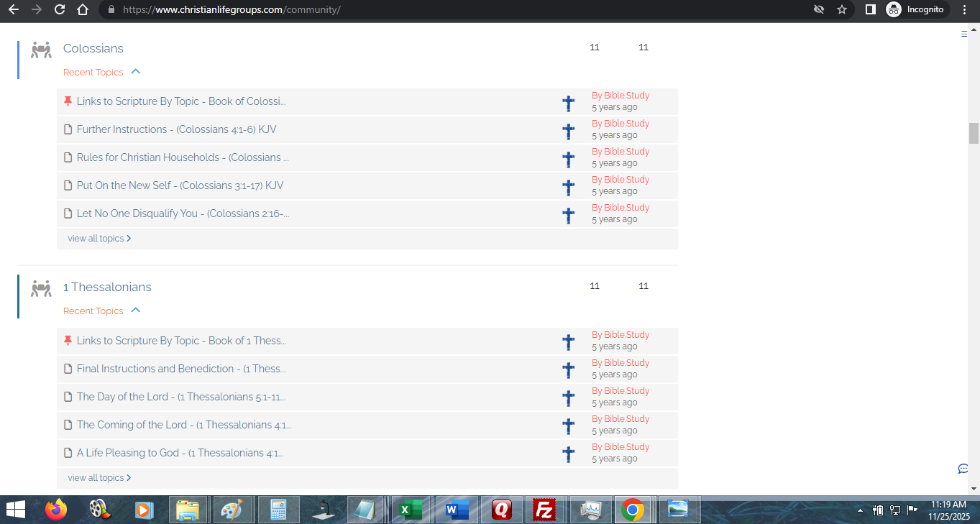
Task: Collapse Recent Topics under 1 Thessalonians
Action: [x=136, y=311]
